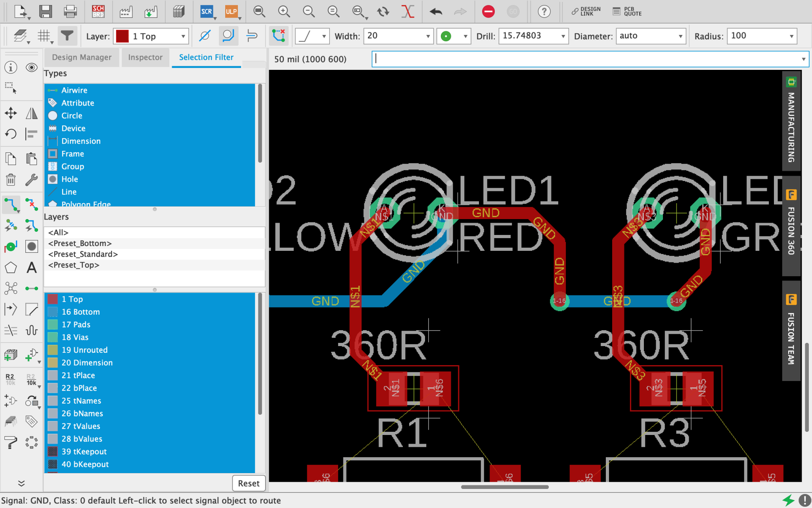Viewport: 812px width, 508px height.
Task: Undo the last action
Action: 435,12
